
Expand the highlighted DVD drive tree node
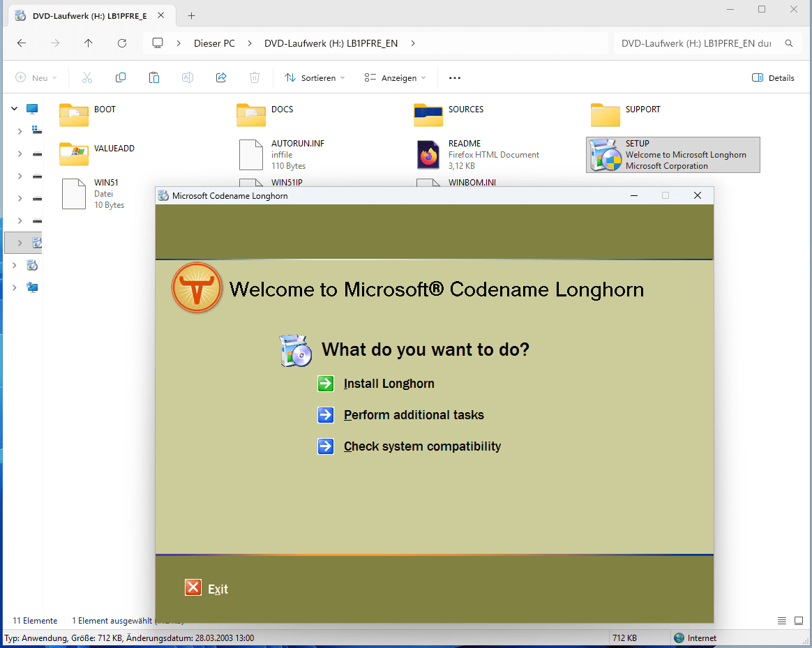(20, 243)
